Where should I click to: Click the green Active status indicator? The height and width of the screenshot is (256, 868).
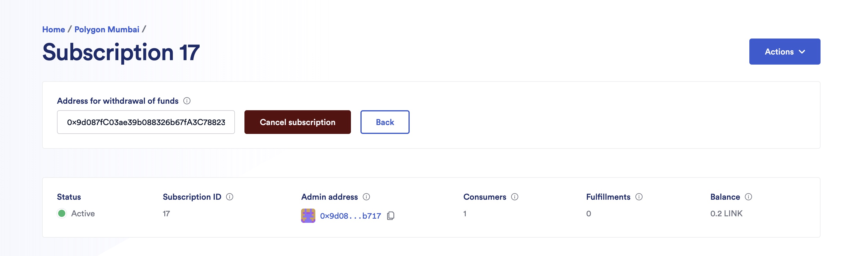click(x=62, y=213)
